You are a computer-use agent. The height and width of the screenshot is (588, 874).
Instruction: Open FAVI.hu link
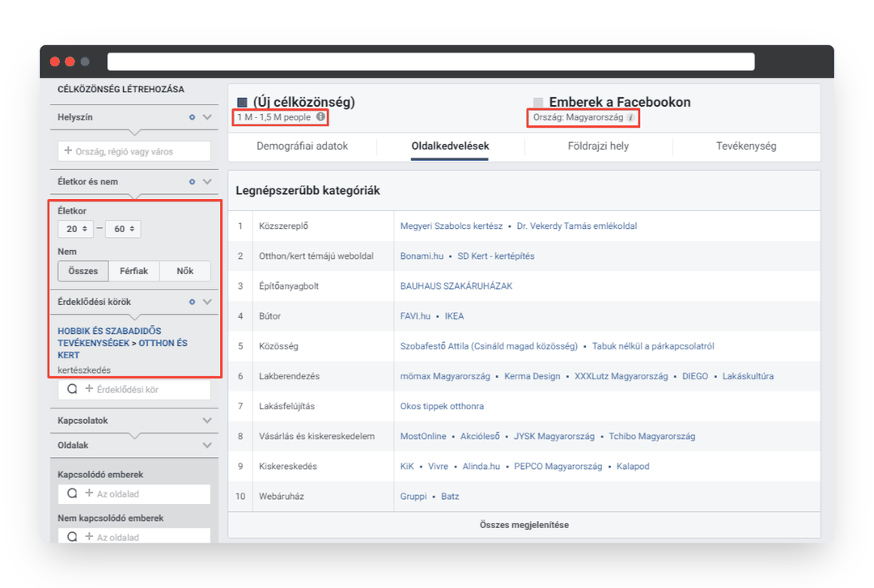coord(415,316)
